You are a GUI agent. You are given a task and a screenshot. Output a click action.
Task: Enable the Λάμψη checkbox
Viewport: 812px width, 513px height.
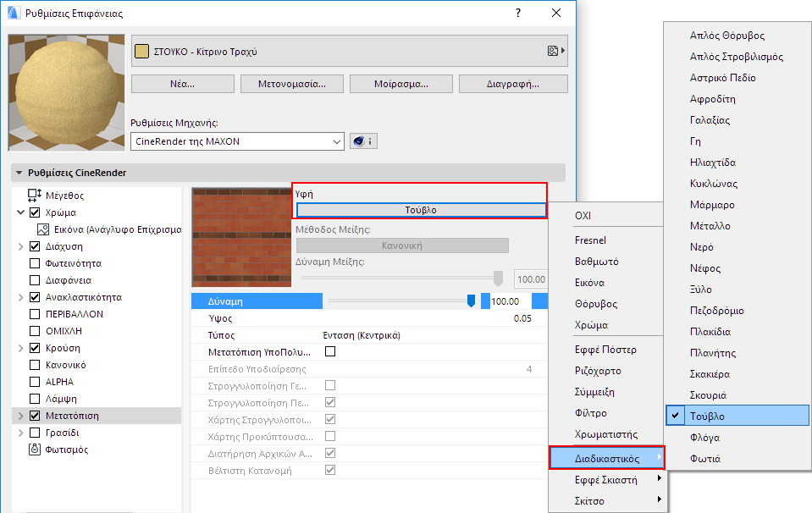(35, 399)
